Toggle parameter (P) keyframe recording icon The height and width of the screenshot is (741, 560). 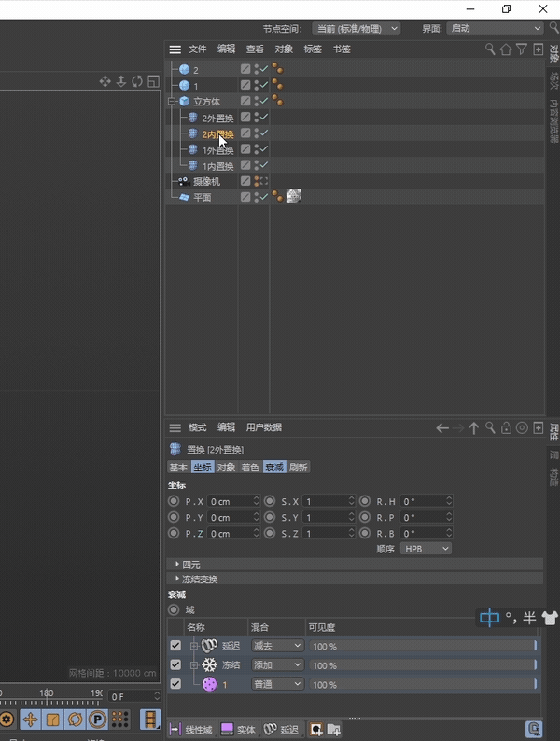pyautogui.click(x=97, y=720)
